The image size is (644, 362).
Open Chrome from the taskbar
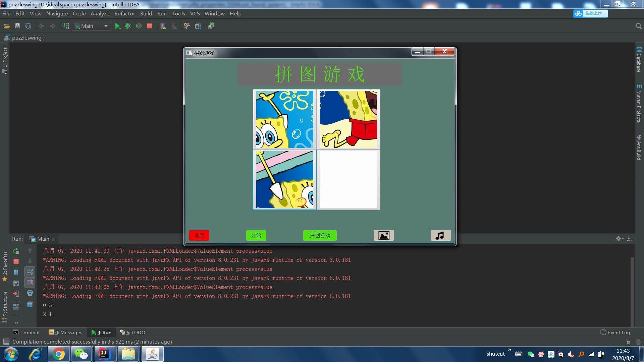58,354
